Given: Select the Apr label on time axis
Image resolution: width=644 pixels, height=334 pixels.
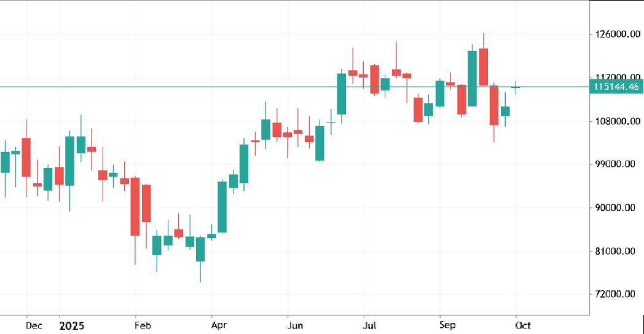Looking at the screenshot, I should click(x=219, y=325).
